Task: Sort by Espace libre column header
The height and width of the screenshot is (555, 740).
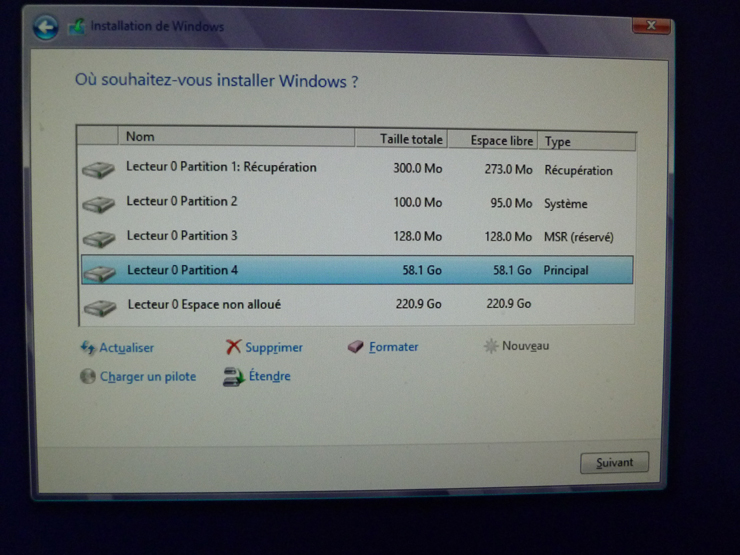Action: (x=493, y=140)
